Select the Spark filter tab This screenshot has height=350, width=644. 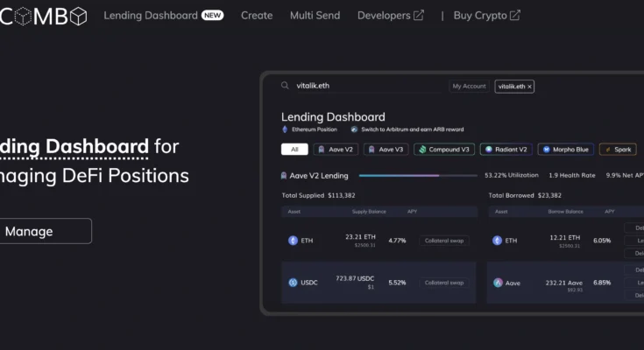pyautogui.click(x=618, y=150)
